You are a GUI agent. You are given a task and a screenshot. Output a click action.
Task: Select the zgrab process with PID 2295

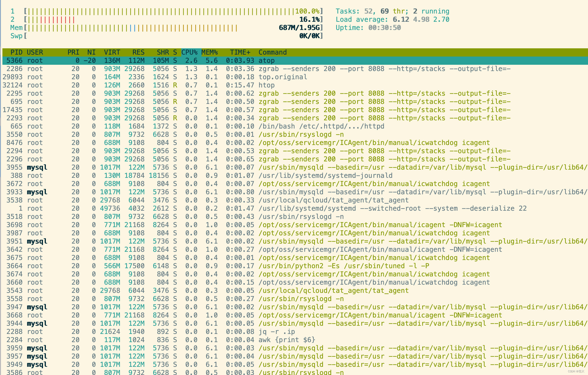coord(295,93)
